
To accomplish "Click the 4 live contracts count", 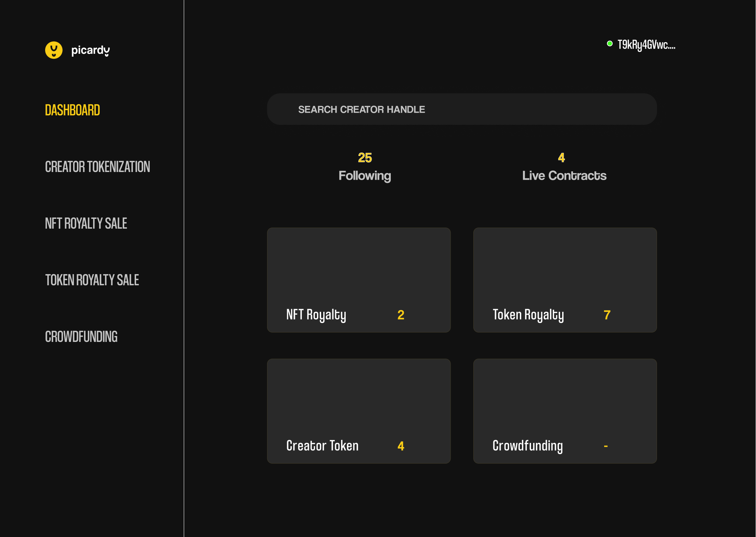I will 561,158.
